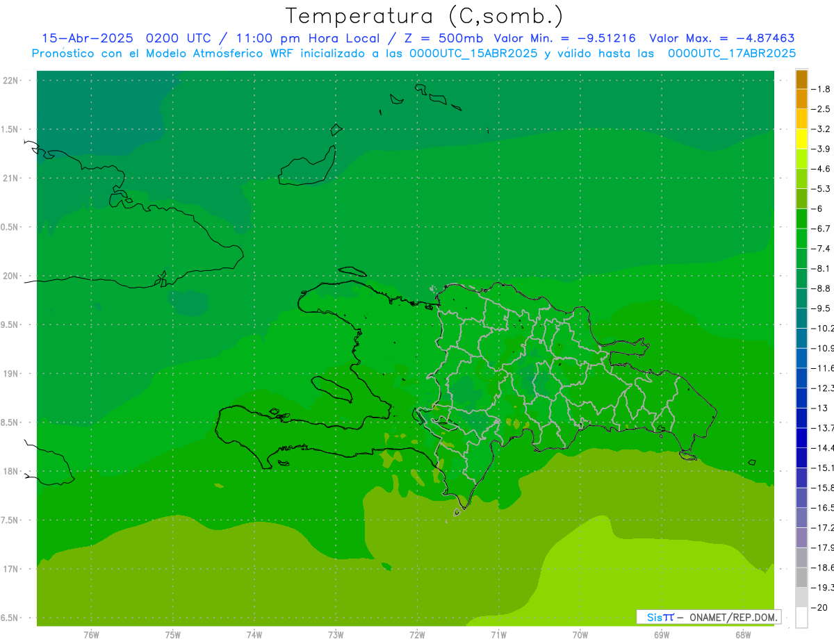Click the legend label "-12.3"
Image resolution: width=834 pixels, height=644 pixels.
coord(822,388)
